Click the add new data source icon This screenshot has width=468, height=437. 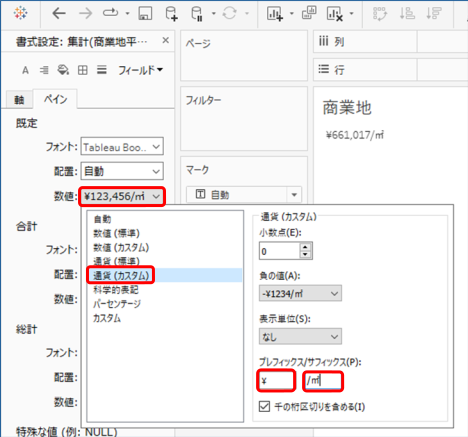(x=171, y=14)
